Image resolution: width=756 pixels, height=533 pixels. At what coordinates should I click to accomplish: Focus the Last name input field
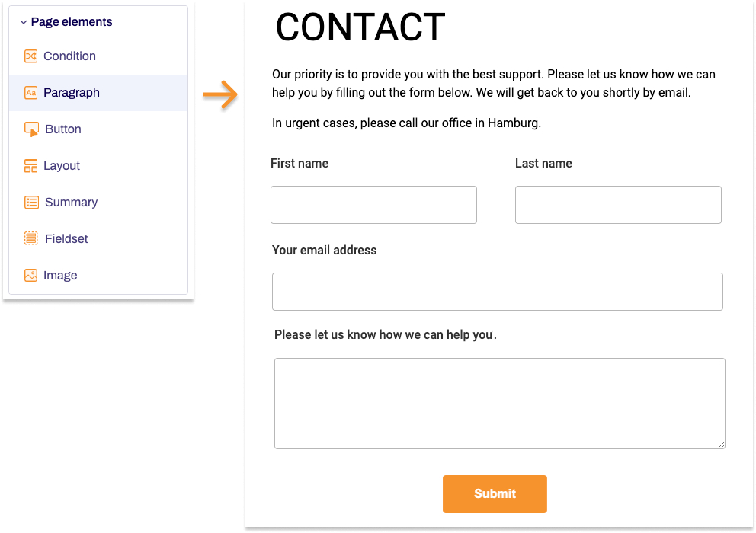pos(618,204)
